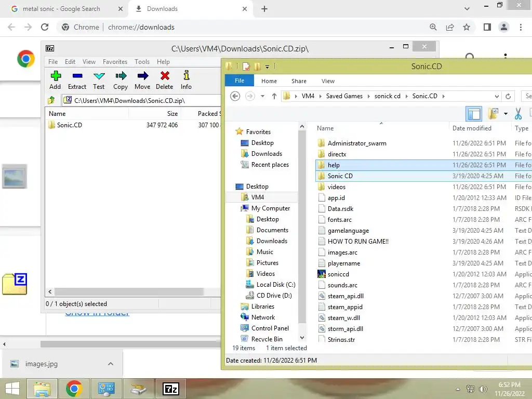Screen dimensions: 532x399
Task: Open recent locations dropdown beside Forward arrow
Action: 262,96
